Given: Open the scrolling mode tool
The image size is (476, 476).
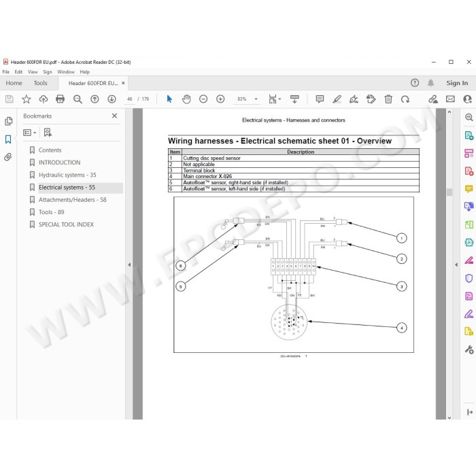Looking at the screenshot, I should 294,99.
